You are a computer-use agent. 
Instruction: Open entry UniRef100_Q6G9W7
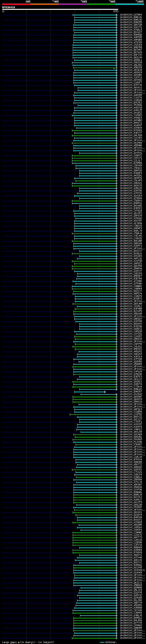click(x=131, y=397)
